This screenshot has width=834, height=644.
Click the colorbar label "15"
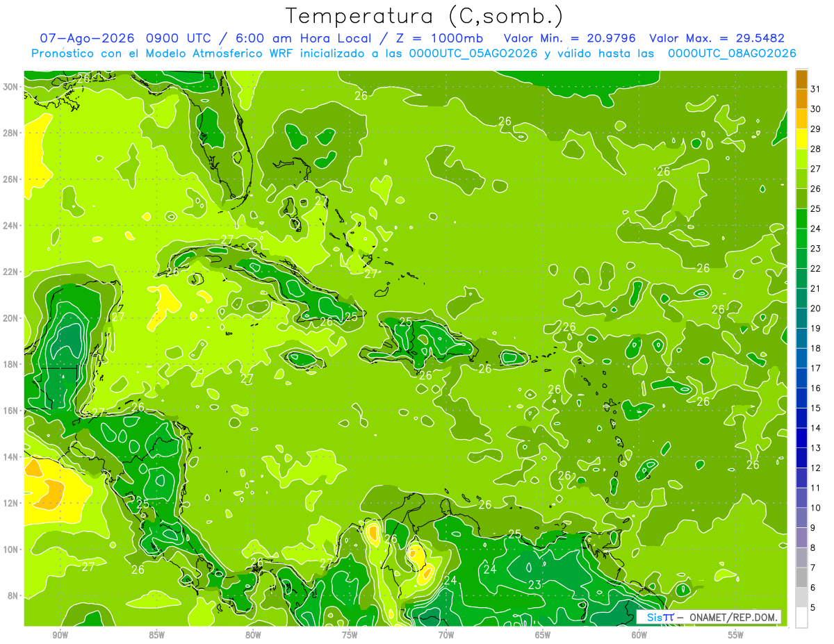coord(815,408)
